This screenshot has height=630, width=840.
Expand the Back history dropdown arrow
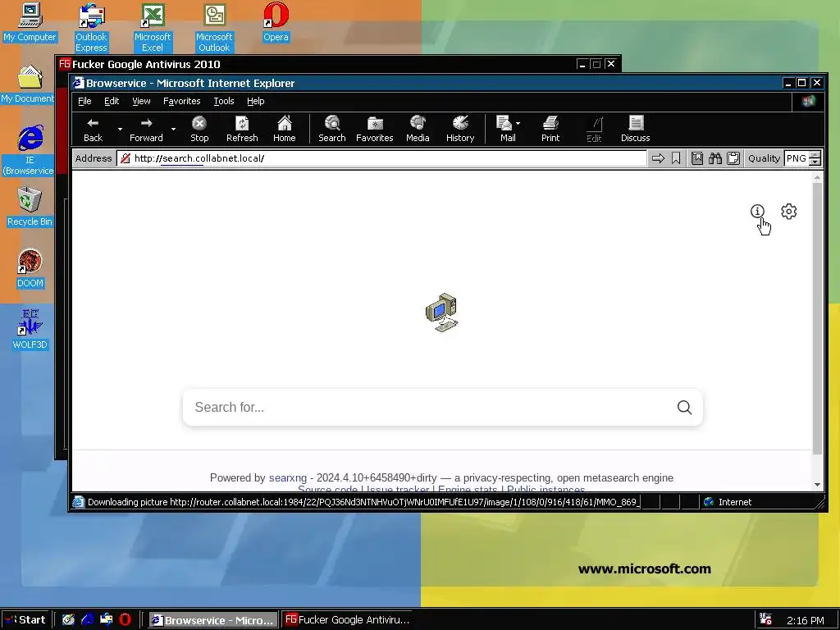point(120,129)
